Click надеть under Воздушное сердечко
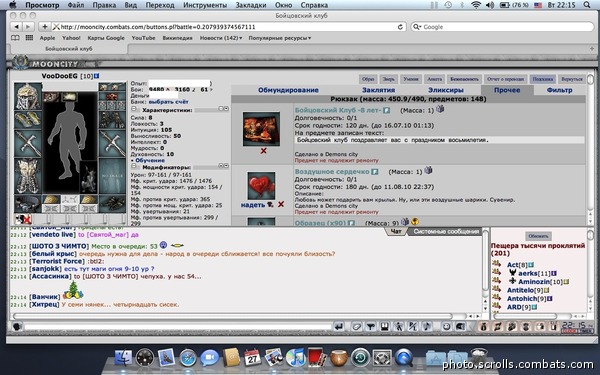Image resolution: width=600 pixels, height=375 pixels. click(x=253, y=205)
